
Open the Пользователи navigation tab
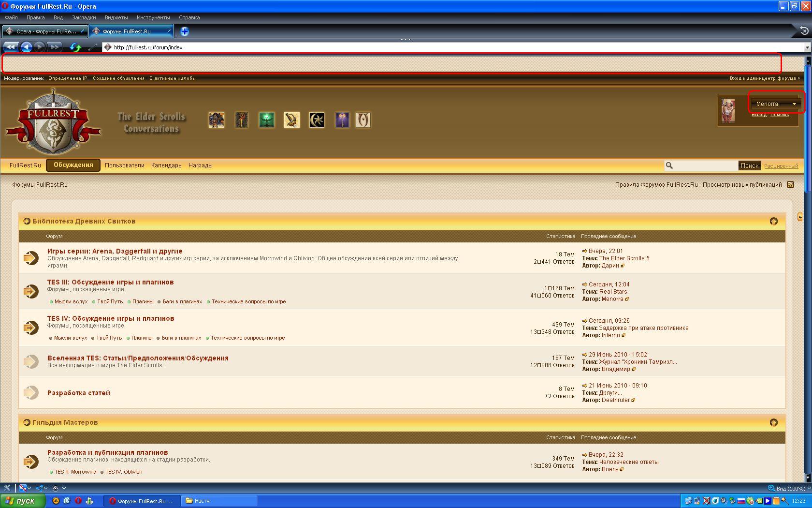pos(124,165)
